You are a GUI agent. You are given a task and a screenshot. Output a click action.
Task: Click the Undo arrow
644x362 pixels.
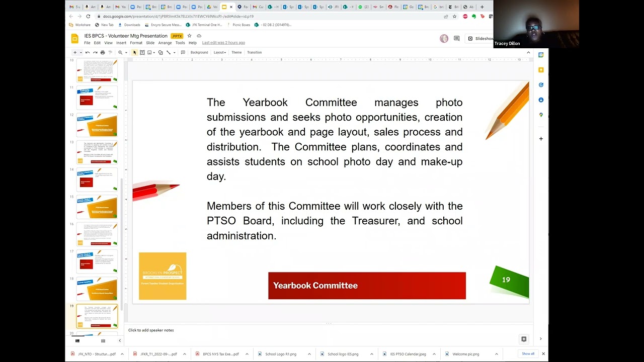pos(88,52)
